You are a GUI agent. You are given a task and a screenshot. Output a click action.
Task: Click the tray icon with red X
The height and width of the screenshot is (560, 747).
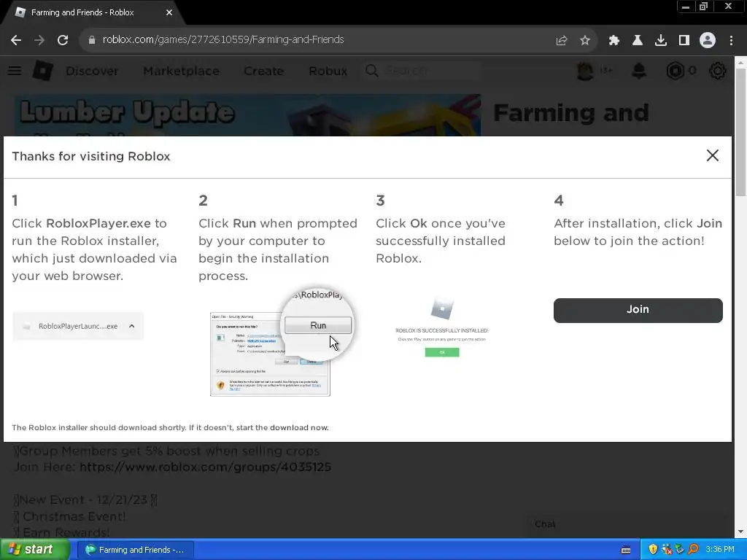tap(667, 550)
